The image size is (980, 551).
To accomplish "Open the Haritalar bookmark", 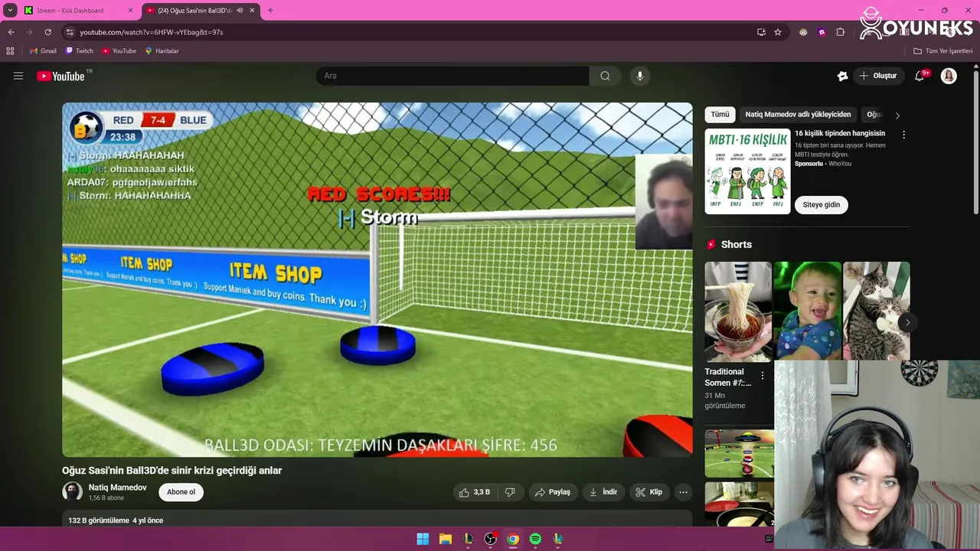I will (162, 51).
